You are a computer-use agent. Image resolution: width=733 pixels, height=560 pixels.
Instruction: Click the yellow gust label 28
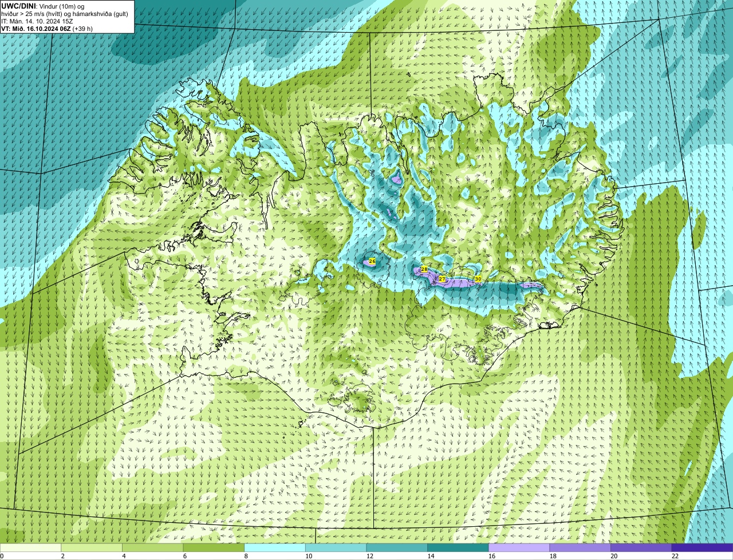[x=424, y=269]
